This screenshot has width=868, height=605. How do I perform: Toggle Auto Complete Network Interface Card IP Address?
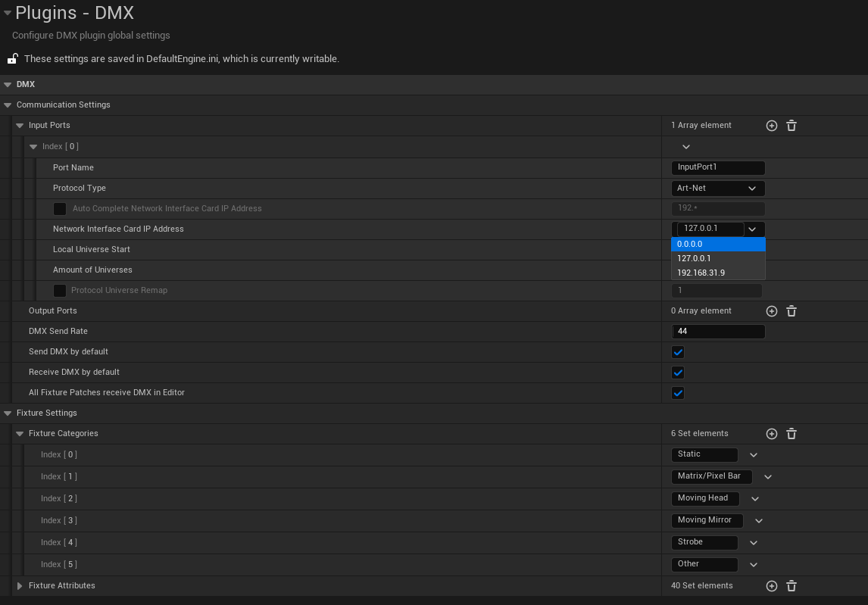[60, 209]
